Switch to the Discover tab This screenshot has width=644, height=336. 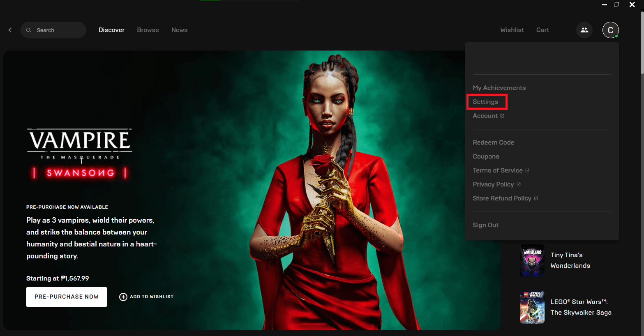point(111,30)
